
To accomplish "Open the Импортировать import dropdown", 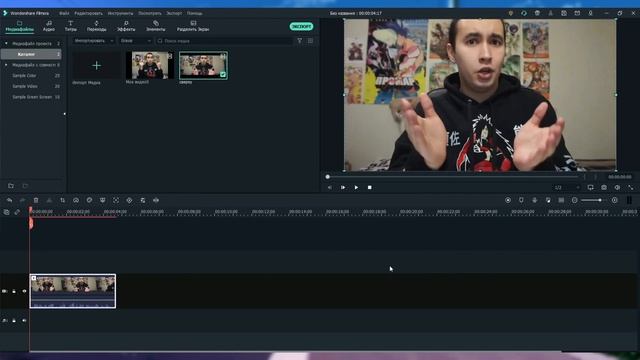I will (94, 41).
